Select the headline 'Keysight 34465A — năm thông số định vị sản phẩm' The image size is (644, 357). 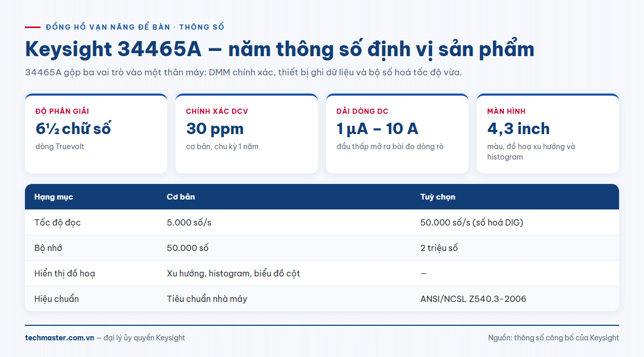pyautogui.click(x=279, y=49)
